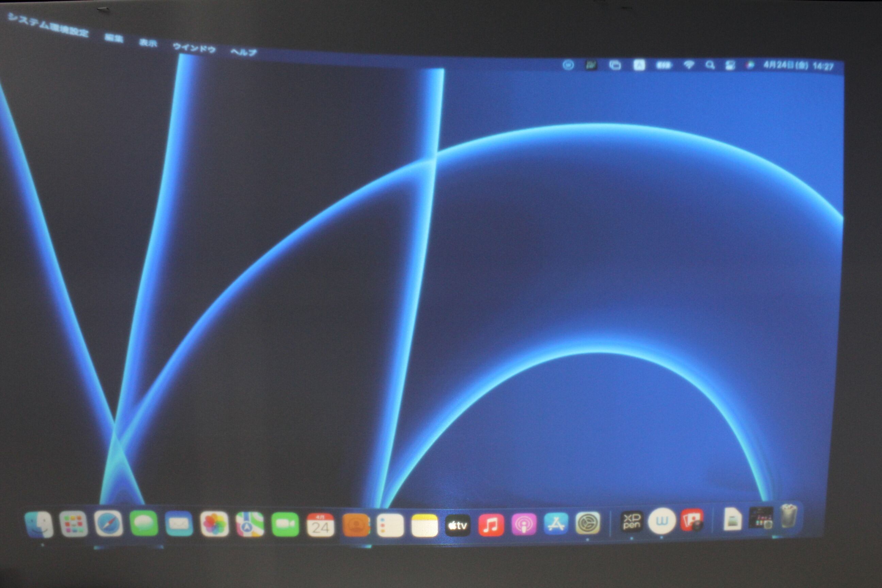882x588 pixels.
Task: Click the date and time display
Action: coord(798,66)
